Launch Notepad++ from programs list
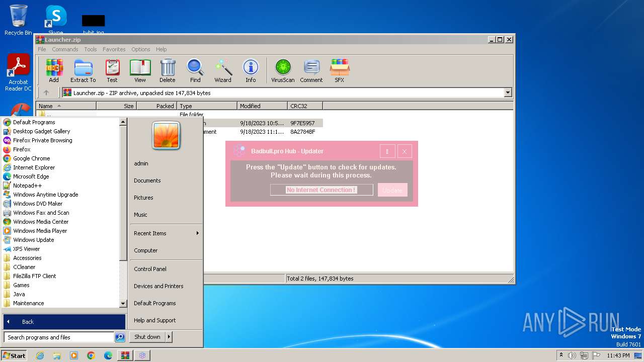The image size is (644, 362). (x=27, y=186)
